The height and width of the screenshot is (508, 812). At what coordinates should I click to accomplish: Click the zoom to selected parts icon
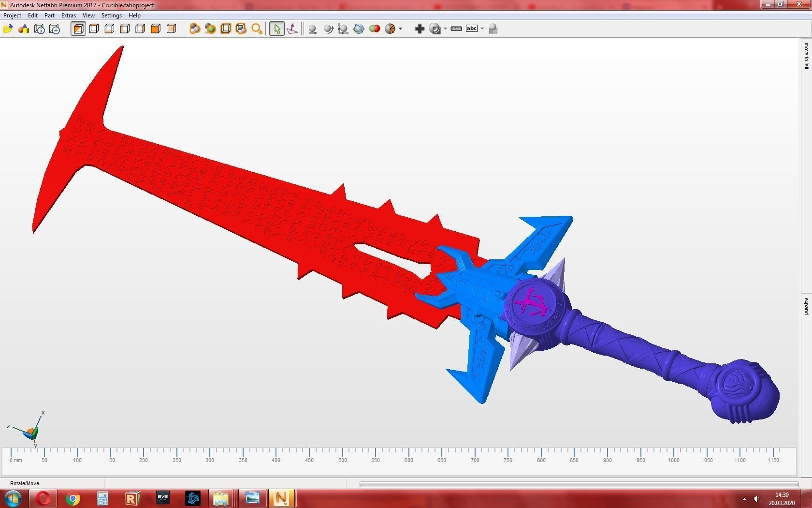point(210,29)
